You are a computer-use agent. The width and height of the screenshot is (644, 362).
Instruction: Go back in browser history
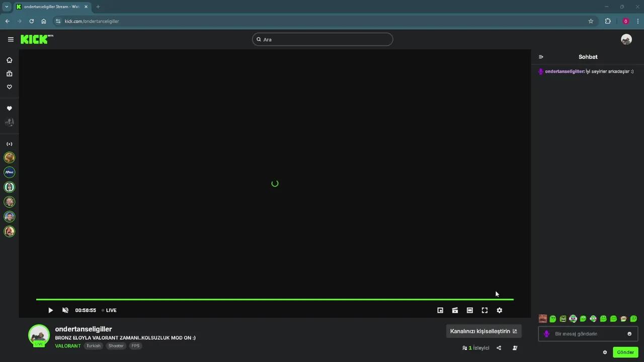7,21
